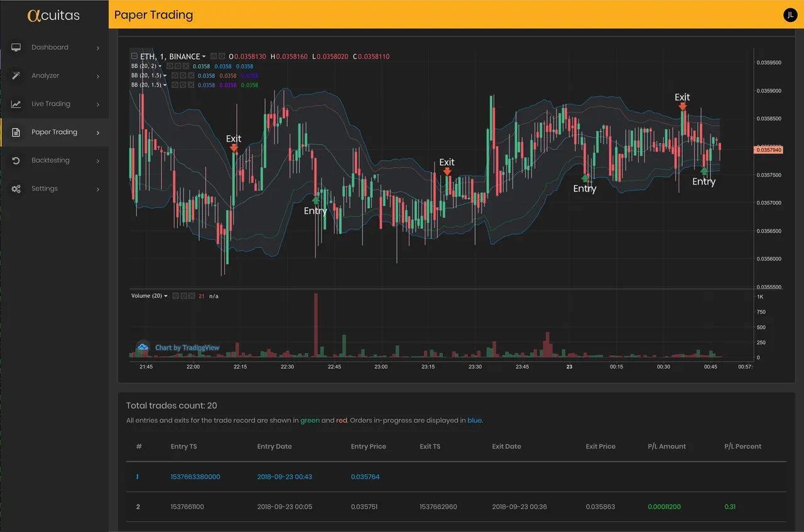The image size is (804, 532).
Task: Click the current price label 0.0357940
Action: tap(769, 150)
